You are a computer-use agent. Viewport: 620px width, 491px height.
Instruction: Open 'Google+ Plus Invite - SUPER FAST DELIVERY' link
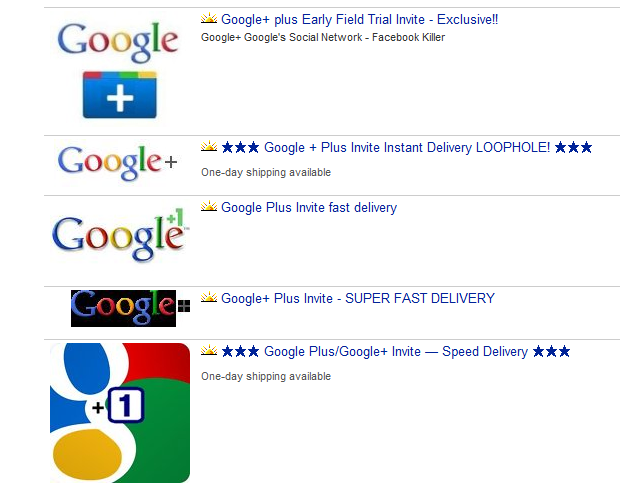point(358,298)
